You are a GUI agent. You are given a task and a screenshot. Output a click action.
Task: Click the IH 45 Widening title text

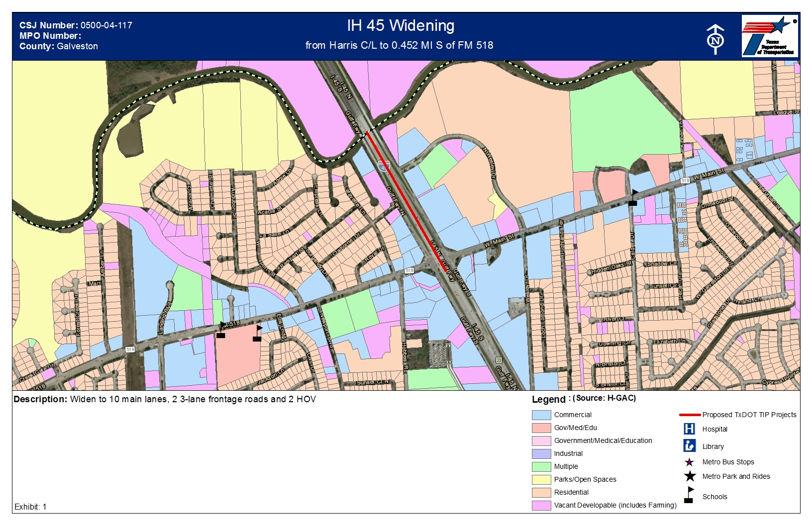tap(401, 26)
